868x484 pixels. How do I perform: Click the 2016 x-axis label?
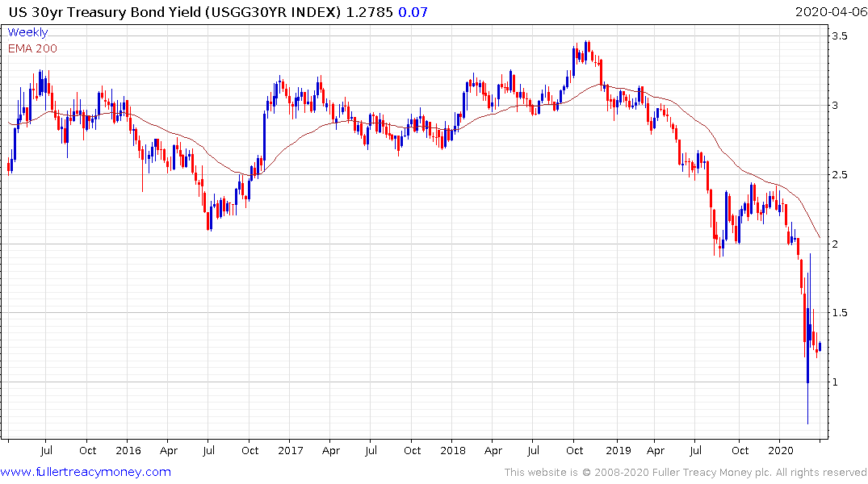(x=128, y=450)
